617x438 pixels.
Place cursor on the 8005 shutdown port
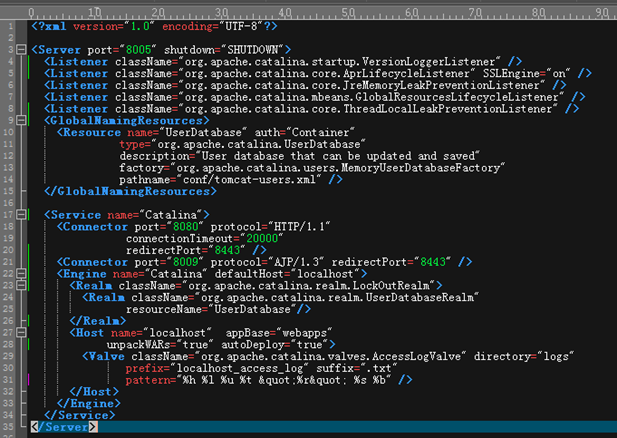click(138, 50)
